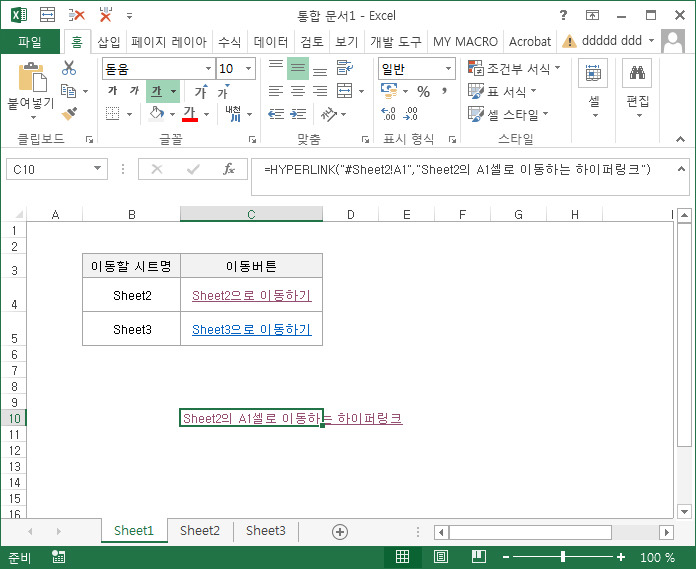
Task: Toggle underline formatting button
Action: click(x=157, y=91)
